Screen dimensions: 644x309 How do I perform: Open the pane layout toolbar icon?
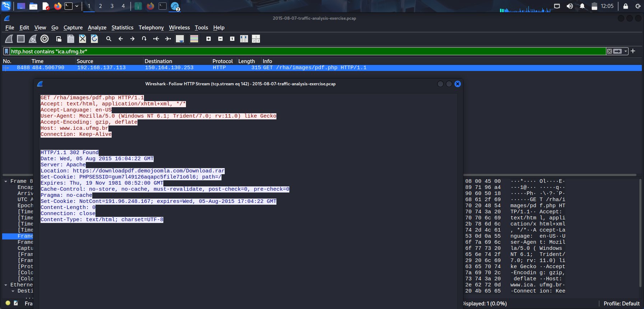point(256,39)
